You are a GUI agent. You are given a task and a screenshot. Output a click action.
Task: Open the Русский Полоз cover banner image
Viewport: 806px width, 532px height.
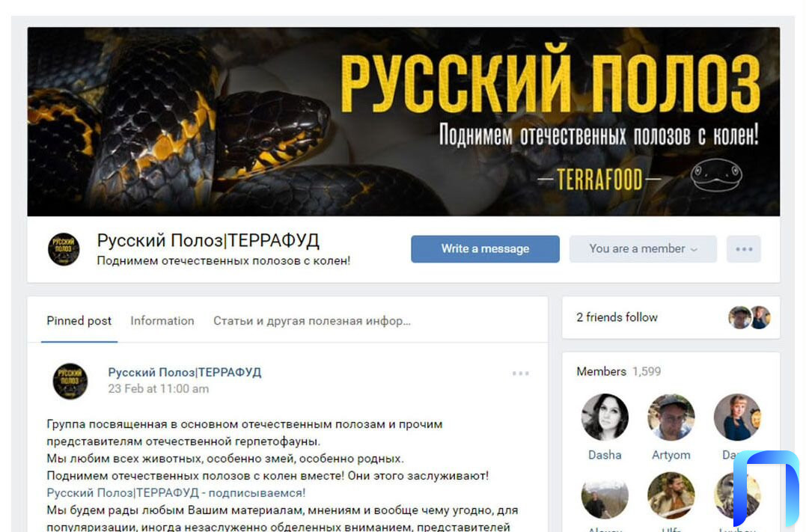coord(403,122)
